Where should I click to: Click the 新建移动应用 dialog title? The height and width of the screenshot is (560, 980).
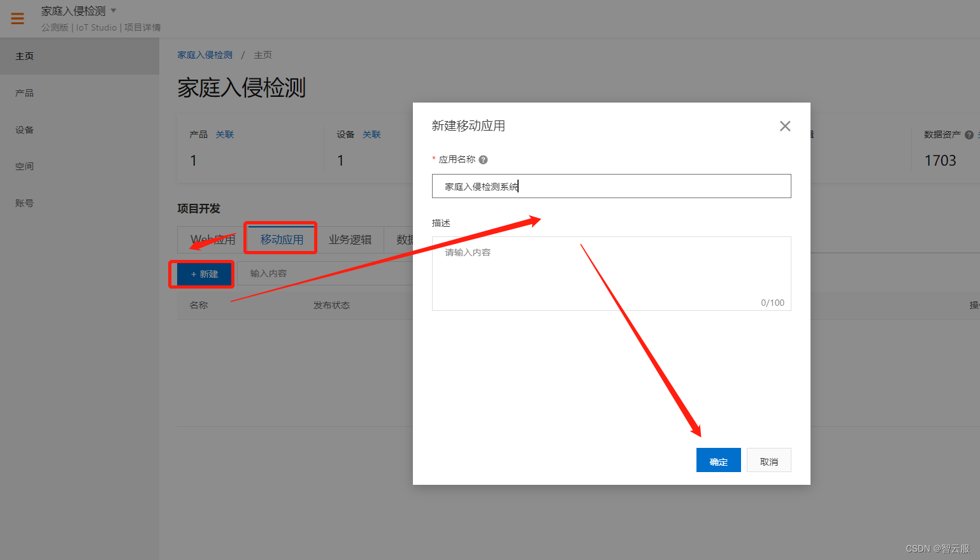click(x=468, y=126)
